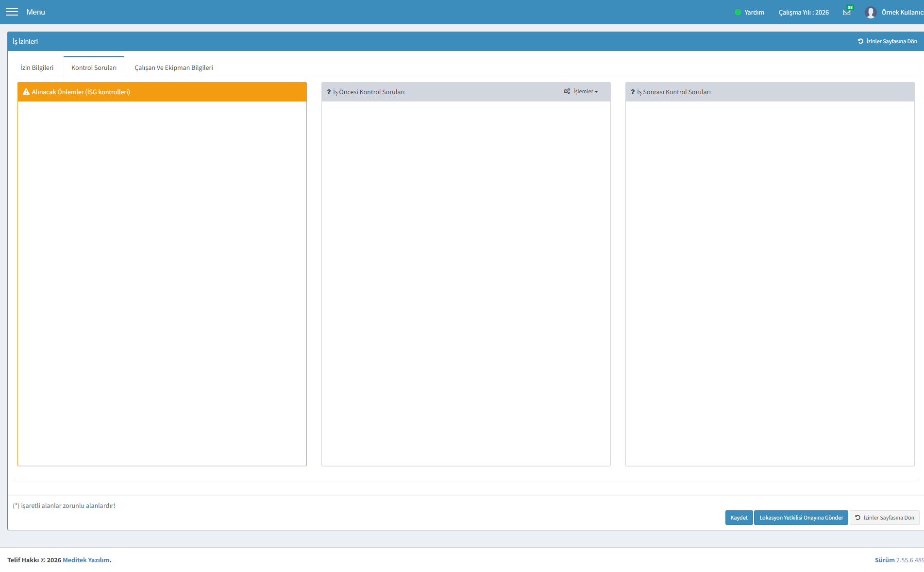Open the hamburger menu icon

pos(12,12)
